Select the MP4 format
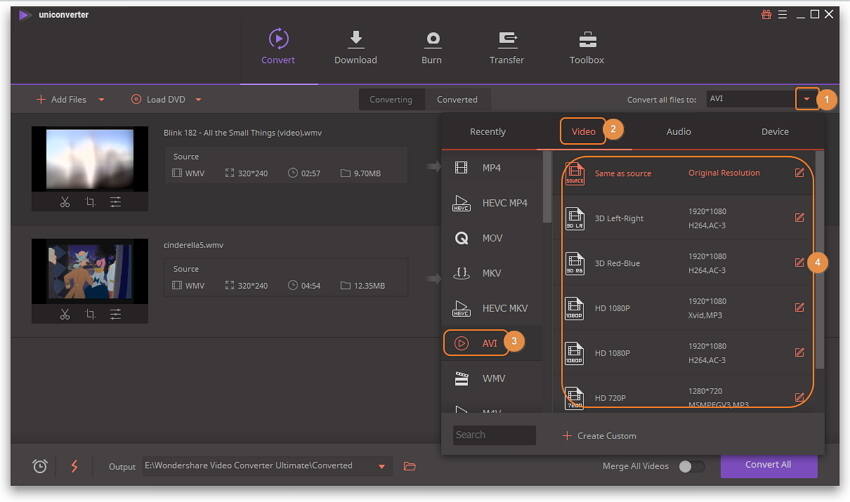This screenshot has width=850, height=502. pos(492,168)
